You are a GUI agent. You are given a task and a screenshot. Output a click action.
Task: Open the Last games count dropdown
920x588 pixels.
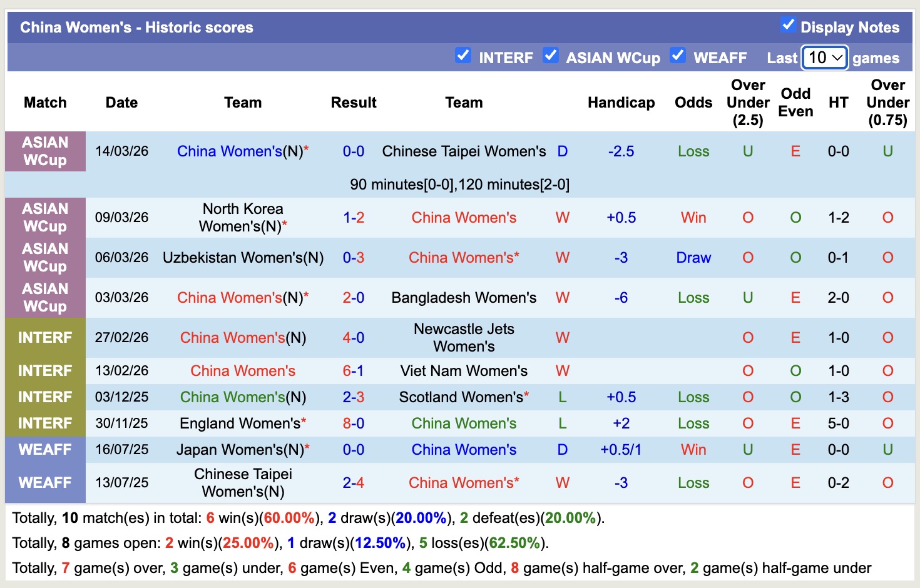click(x=824, y=58)
